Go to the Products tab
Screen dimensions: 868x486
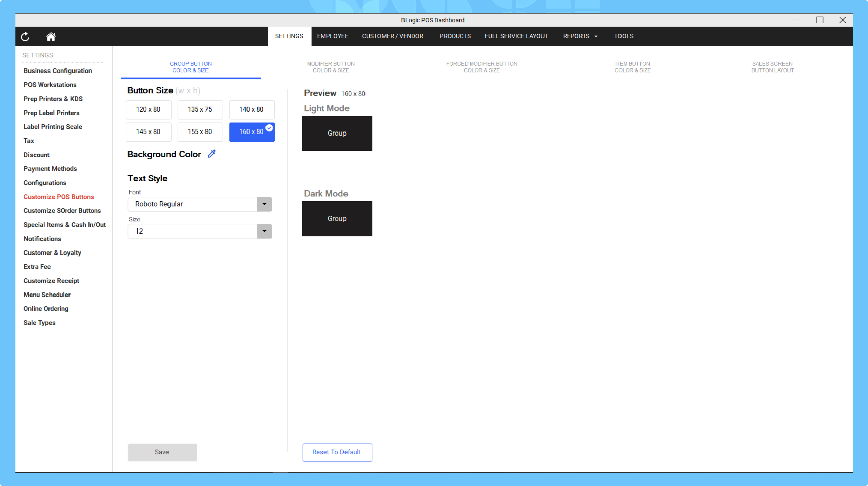coord(455,36)
